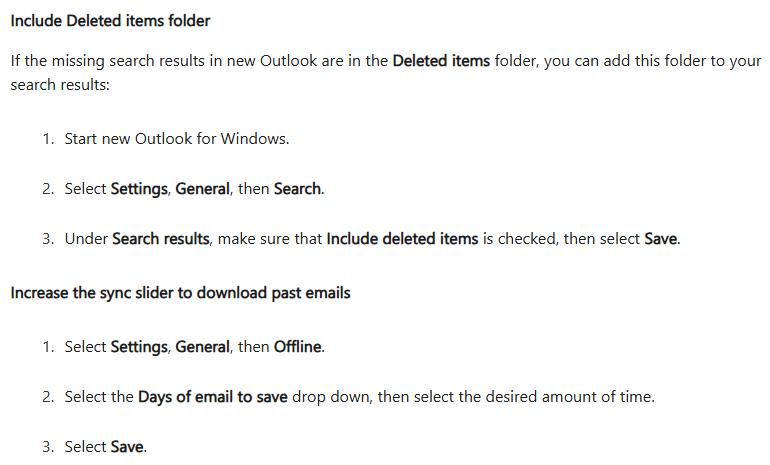Viewport: 770px width, 465px height.
Task: Click the bold 'Save' after 'then select'
Action: (x=660, y=239)
